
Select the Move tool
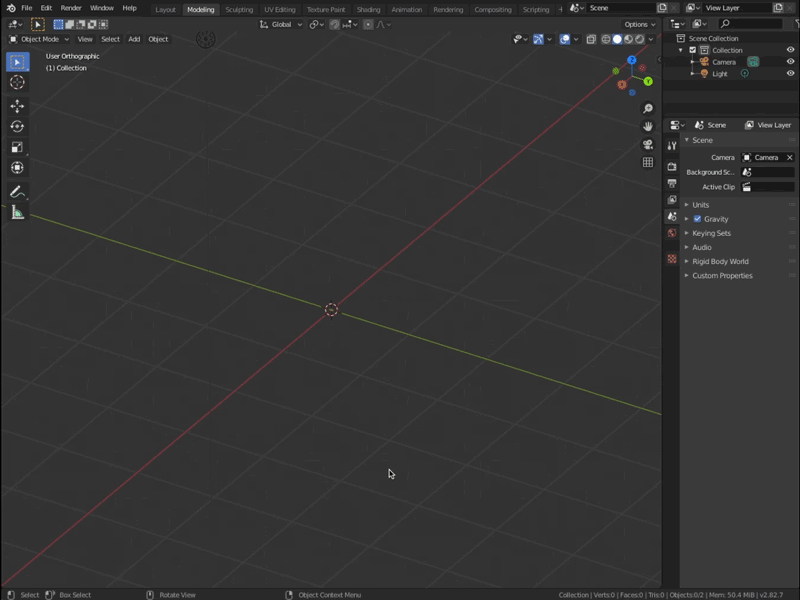tap(17, 106)
